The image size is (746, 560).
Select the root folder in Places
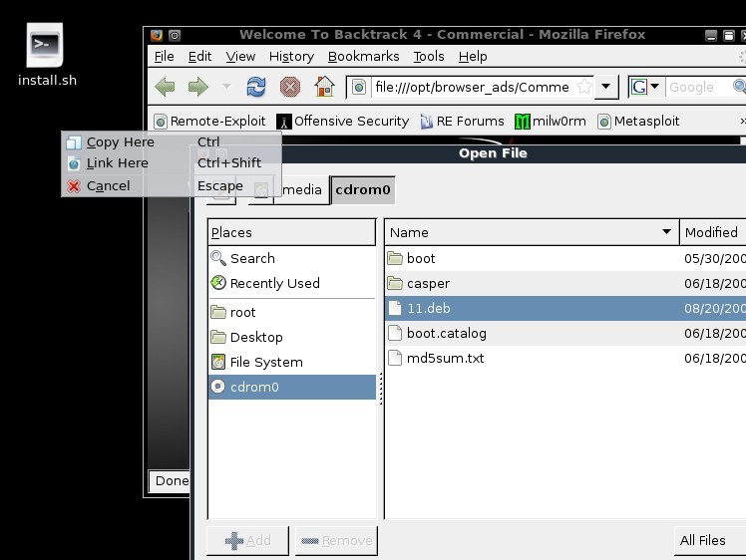coord(292,312)
